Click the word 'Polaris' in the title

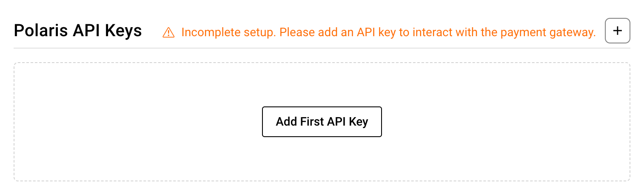pos(38,31)
